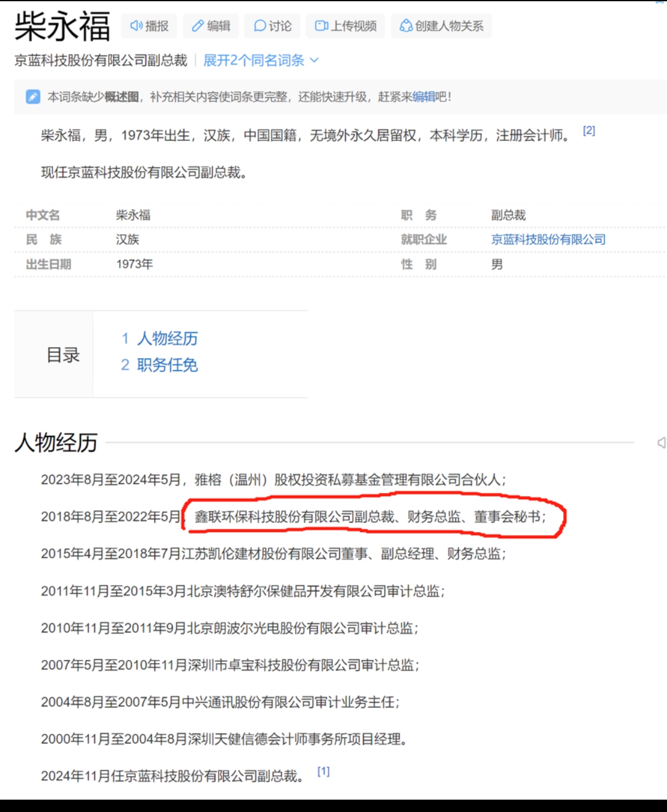Click the speaker icon beside 人物经历 heading
667x812 pixels.
point(661,442)
